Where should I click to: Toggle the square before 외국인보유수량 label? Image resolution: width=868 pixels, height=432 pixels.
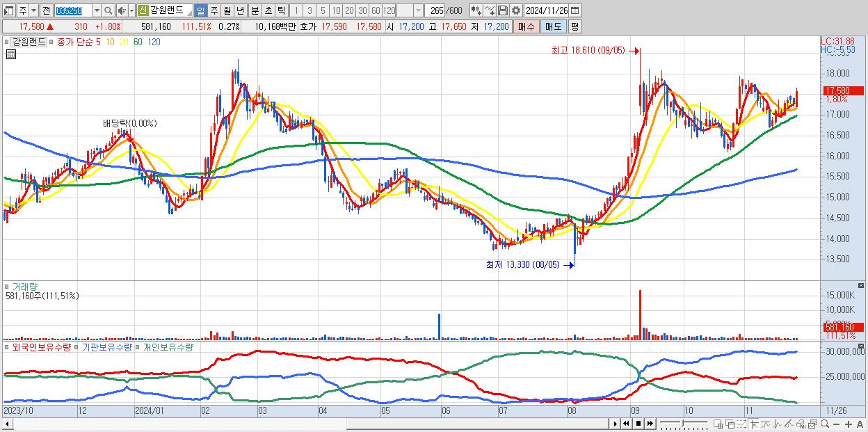8,346
